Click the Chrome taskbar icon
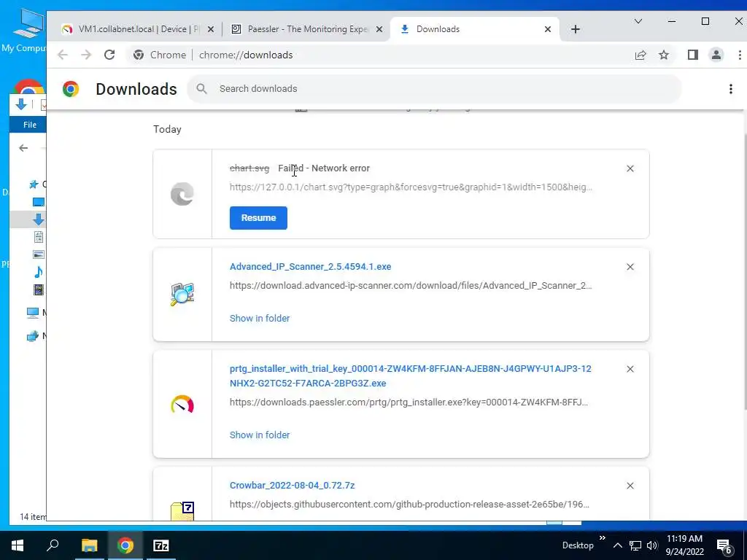The image size is (747, 560). [x=125, y=545]
